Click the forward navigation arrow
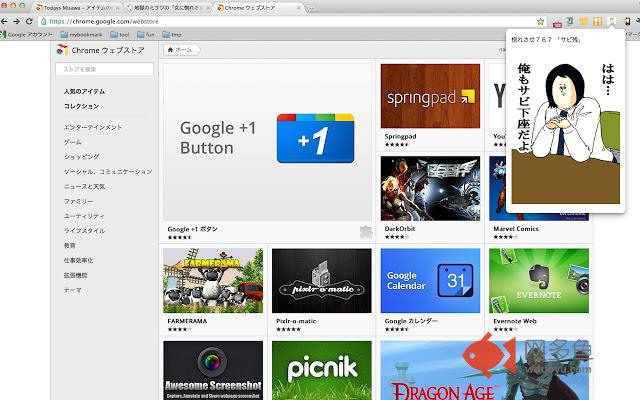 point(16,21)
